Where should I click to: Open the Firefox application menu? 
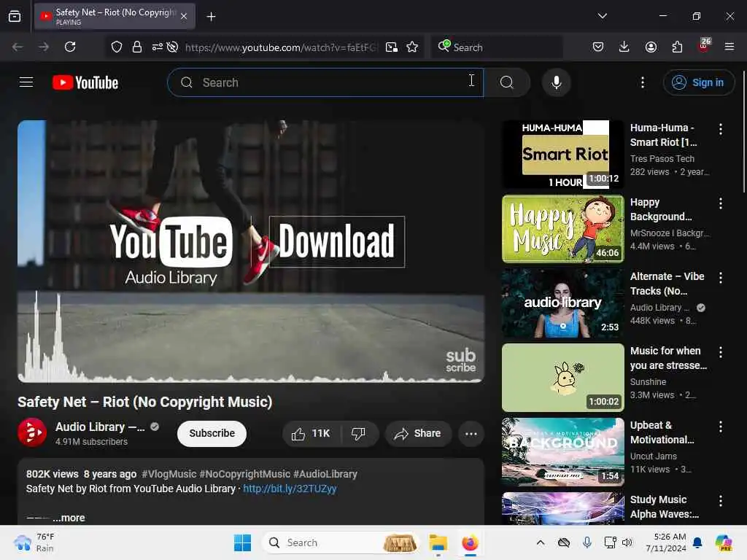point(729,47)
